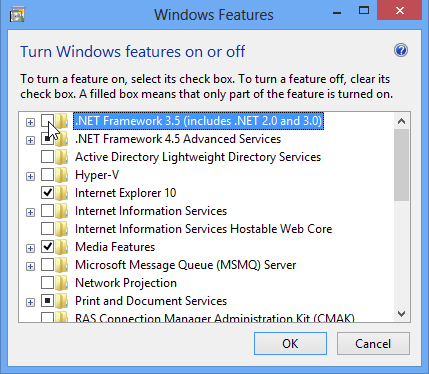The height and width of the screenshot is (374, 429).
Task: Tick the Network Projection checkbox
Action: tap(47, 283)
